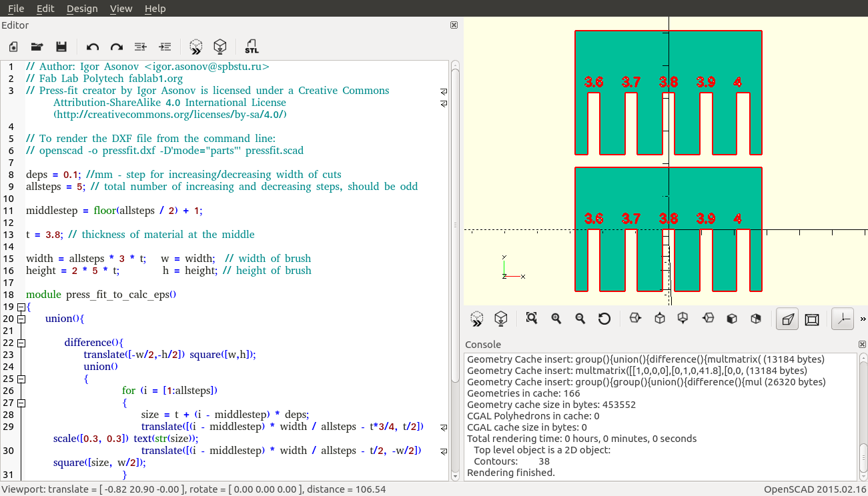Open the File menu
The width and height of the screenshot is (868, 496).
point(16,9)
